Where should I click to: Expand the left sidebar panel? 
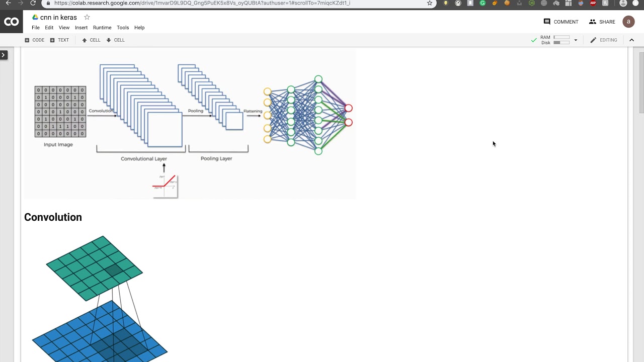4,55
